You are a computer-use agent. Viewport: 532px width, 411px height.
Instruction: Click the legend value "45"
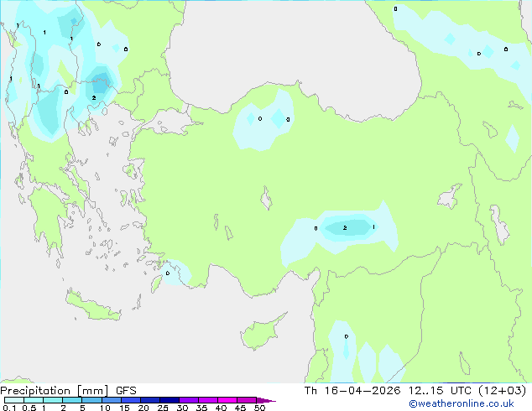pyautogui.click(x=240, y=408)
